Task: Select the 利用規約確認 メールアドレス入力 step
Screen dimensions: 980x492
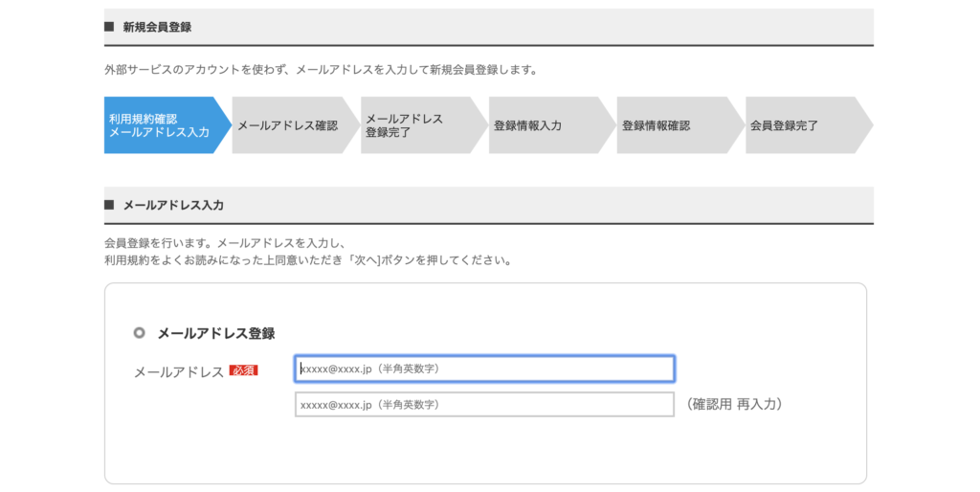Action: pyautogui.click(x=167, y=125)
